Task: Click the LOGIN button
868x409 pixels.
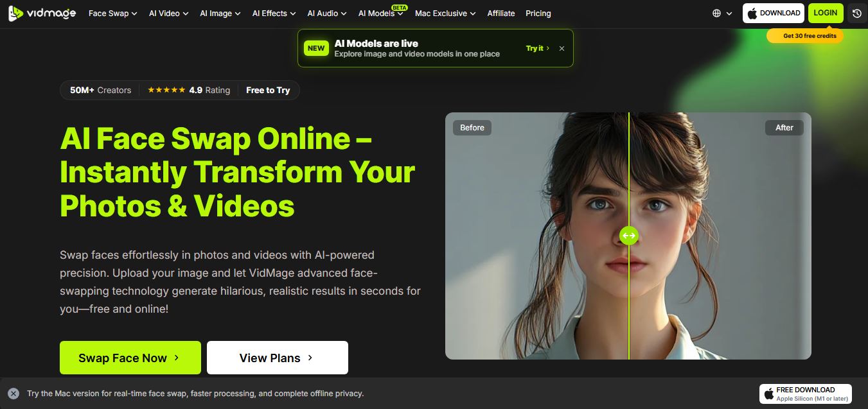Action: pyautogui.click(x=826, y=13)
